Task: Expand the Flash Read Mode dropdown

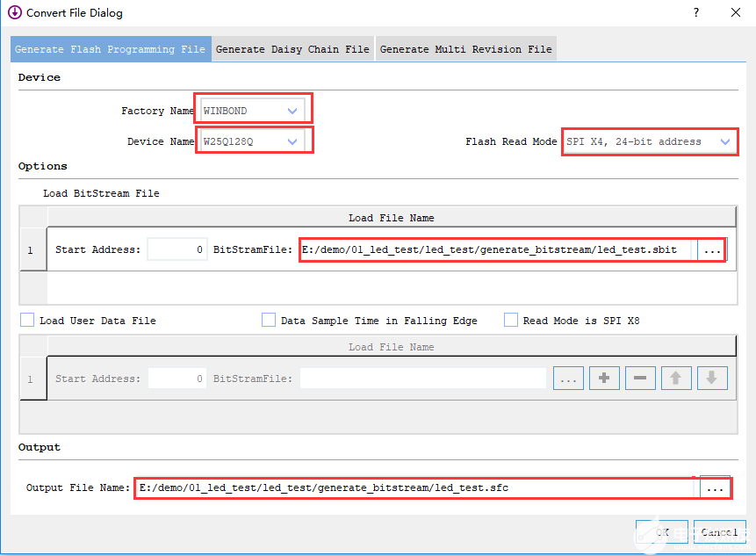Action: pyautogui.click(x=650, y=141)
